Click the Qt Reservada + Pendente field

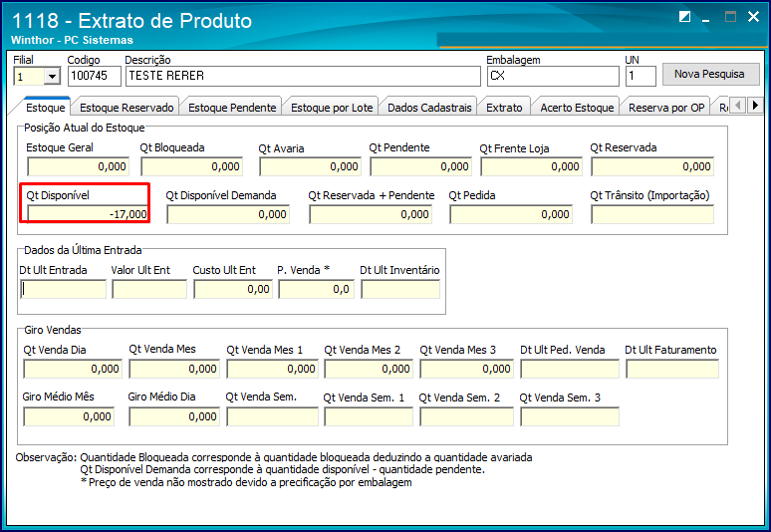click(371, 214)
